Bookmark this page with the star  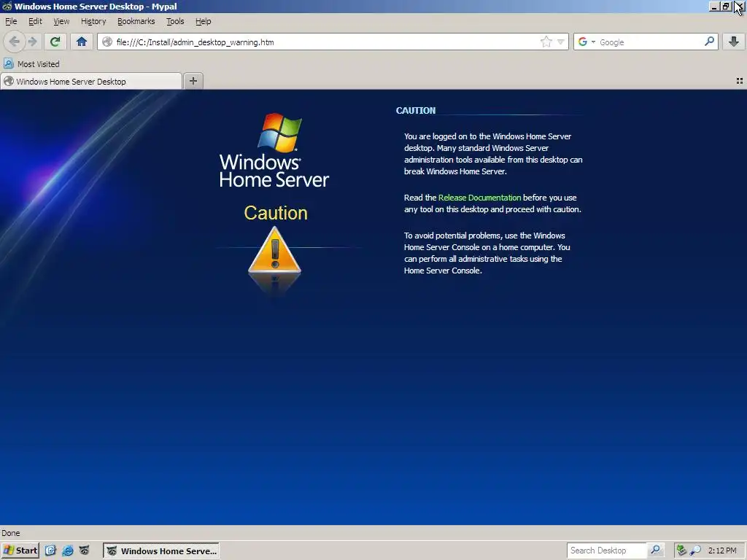tap(546, 42)
